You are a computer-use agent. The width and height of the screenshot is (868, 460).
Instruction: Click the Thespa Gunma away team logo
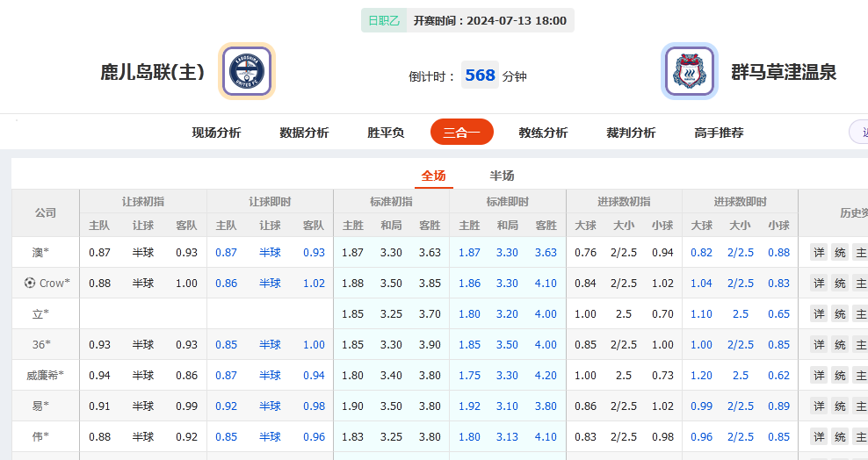pos(689,71)
